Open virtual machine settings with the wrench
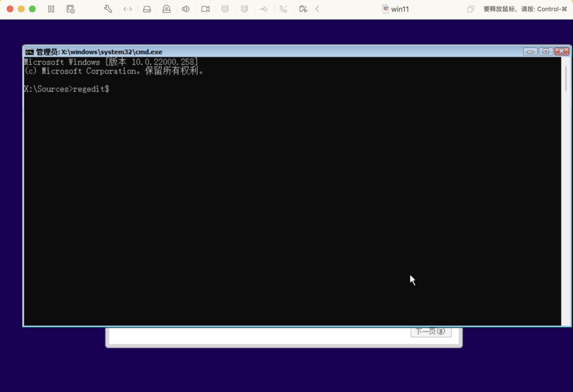 (x=108, y=9)
